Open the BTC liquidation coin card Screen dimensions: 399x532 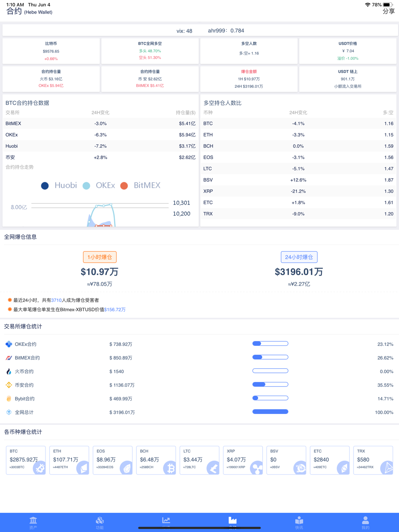(x=26, y=460)
